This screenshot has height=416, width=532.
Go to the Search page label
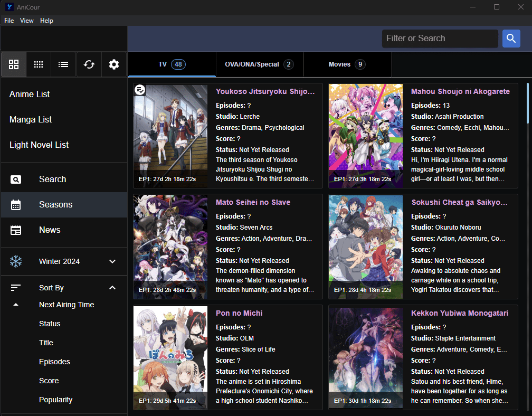pyautogui.click(x=53, y=179)
